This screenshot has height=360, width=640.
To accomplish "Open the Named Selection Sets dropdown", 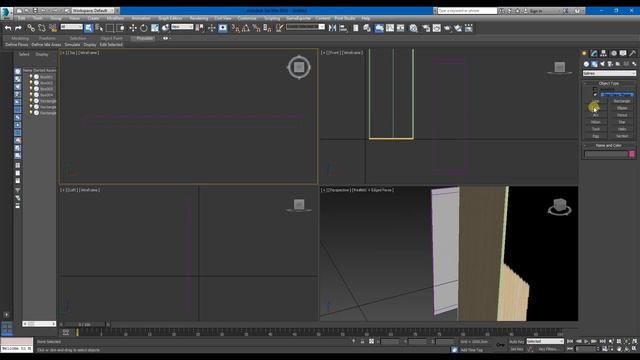I will [305, 27].
